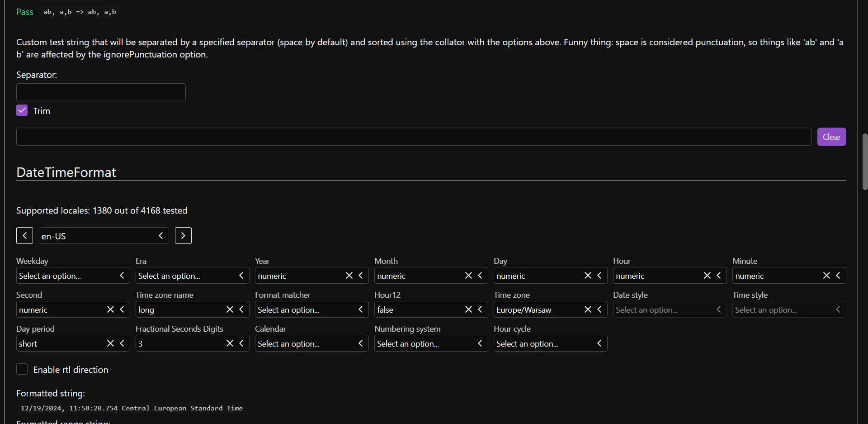868x424 pixels.
Task: Open Time zone dropdown chevron
Action: (599, 310)
